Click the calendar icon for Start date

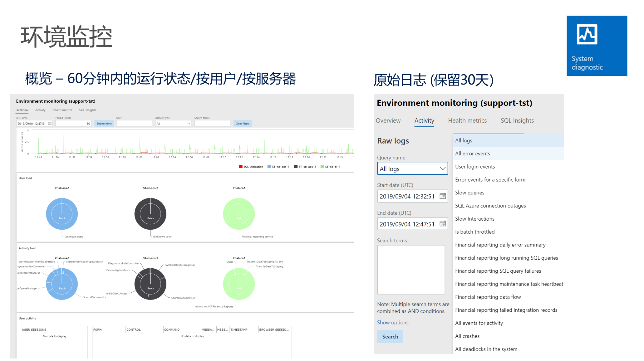click(x=442, y=196)
